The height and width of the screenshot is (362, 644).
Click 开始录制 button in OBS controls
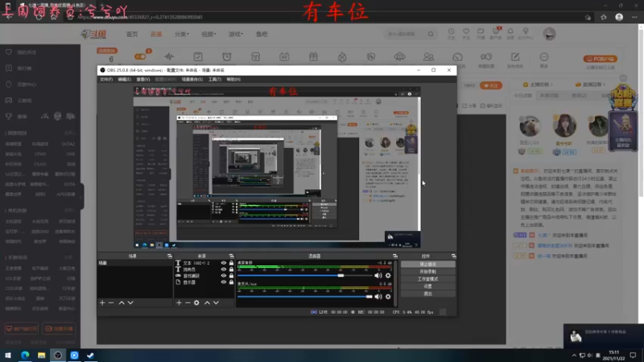tap(427, 272)
